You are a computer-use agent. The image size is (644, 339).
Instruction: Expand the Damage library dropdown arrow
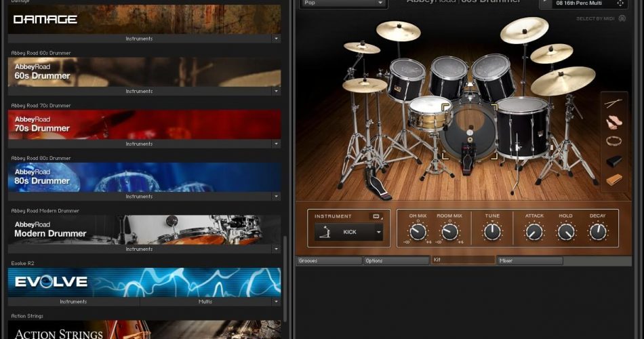coord(276,39)
